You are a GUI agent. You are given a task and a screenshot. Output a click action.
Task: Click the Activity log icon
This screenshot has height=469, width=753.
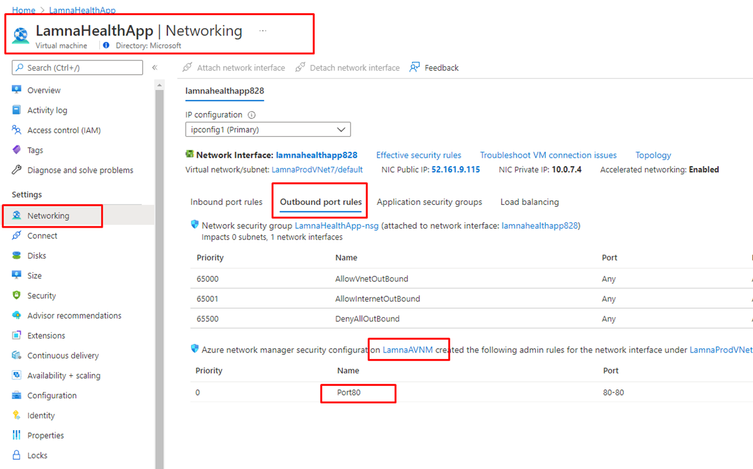point(16,110)
